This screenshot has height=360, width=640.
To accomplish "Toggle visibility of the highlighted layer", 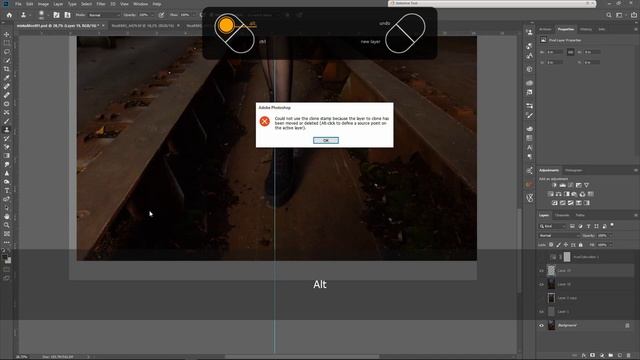I will 542,270.
